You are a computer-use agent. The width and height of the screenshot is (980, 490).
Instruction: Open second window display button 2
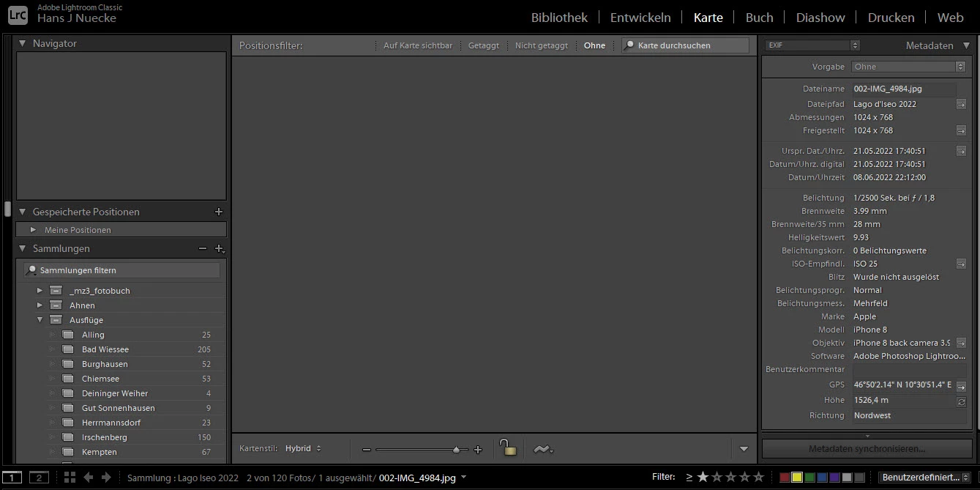click(x=38, y=478)
